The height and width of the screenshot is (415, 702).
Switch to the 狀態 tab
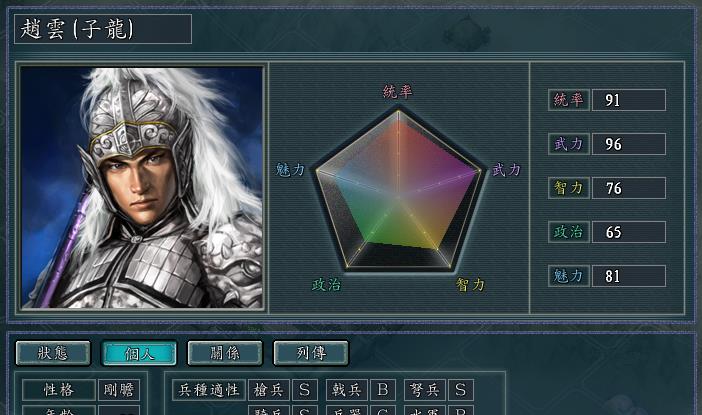[x=53, y=353]
